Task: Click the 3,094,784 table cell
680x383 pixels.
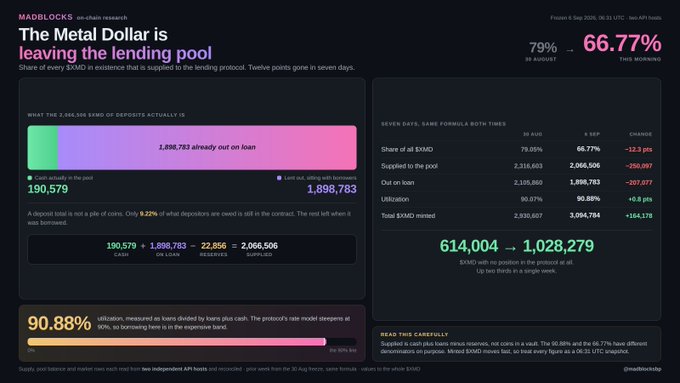Action: point(585,215)
